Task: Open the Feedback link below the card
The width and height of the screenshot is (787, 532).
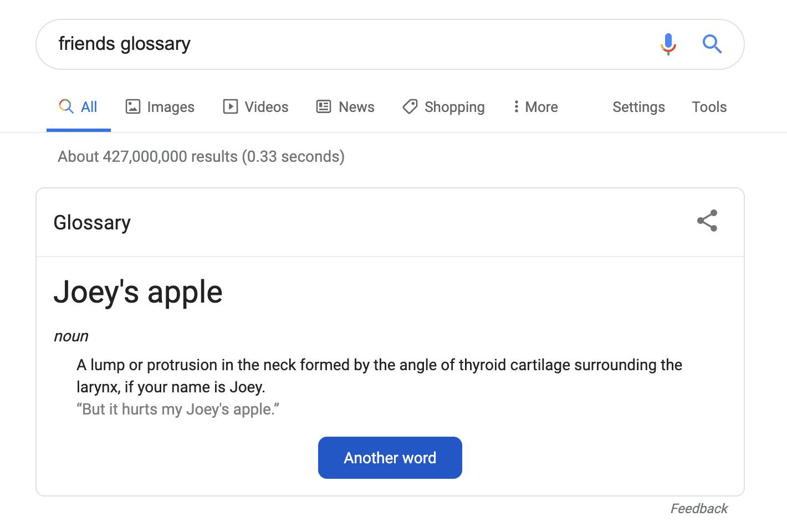Action: point(699,509)
